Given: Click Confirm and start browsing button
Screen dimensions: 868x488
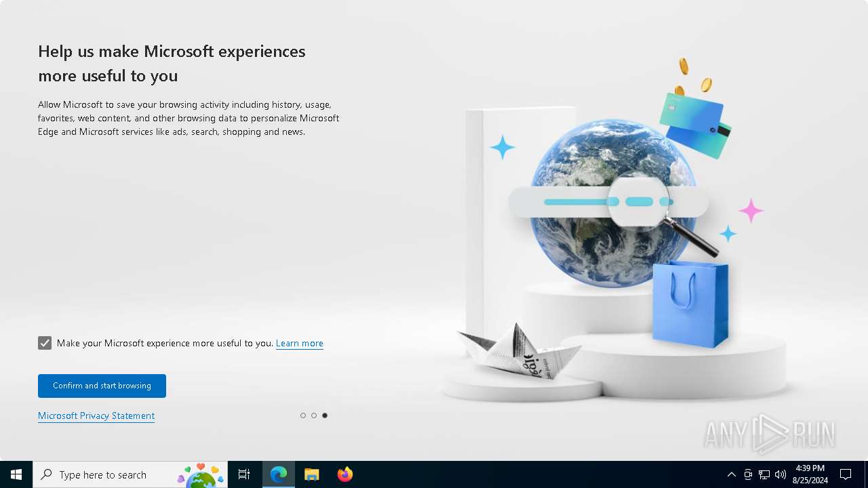Looking at the screenshot, I should [102, 386].
